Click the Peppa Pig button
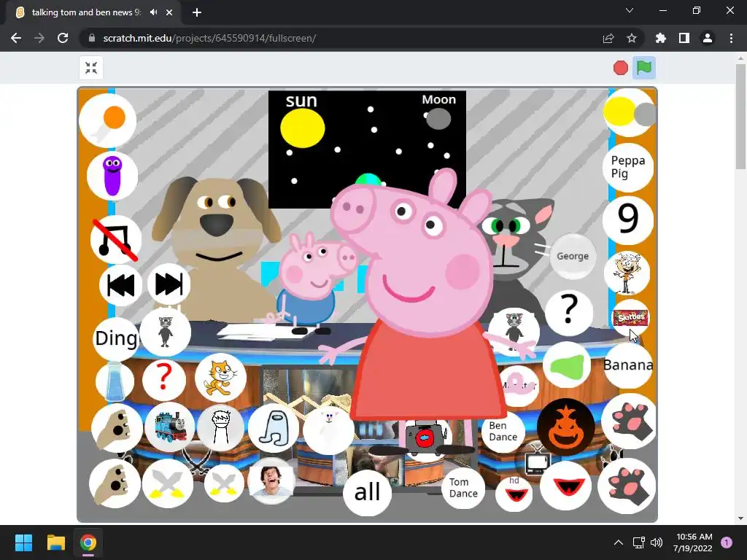Image resolution: width=747 pixels, height=560 pixels. point(628,167)
